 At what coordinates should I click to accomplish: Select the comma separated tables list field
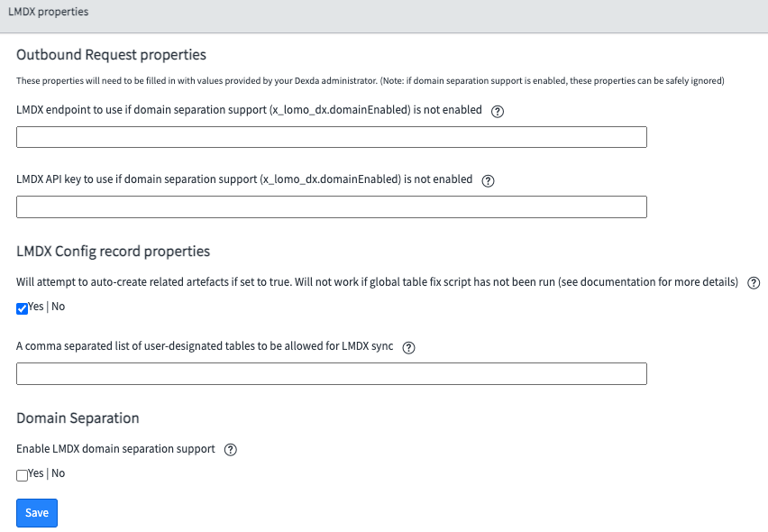tap(332, 374)
